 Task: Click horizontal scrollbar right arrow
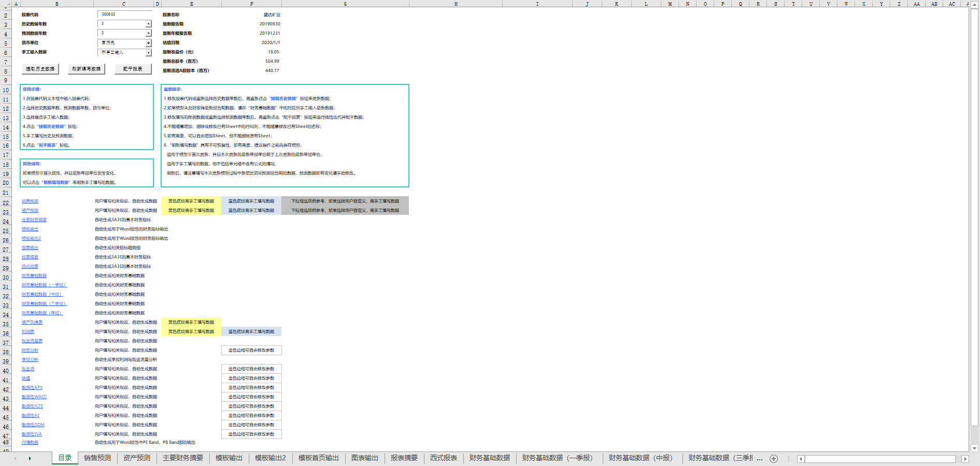point(965,459)
